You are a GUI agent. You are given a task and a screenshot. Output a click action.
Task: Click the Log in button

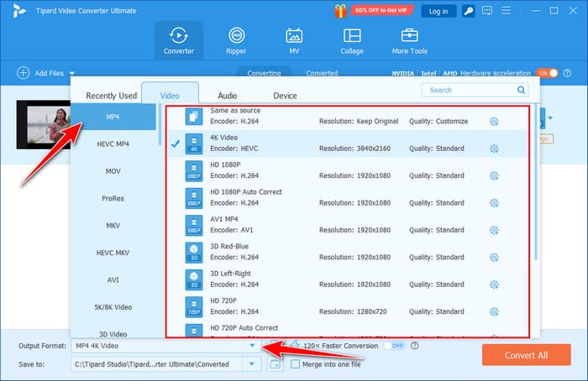click(x=438, y=11)
